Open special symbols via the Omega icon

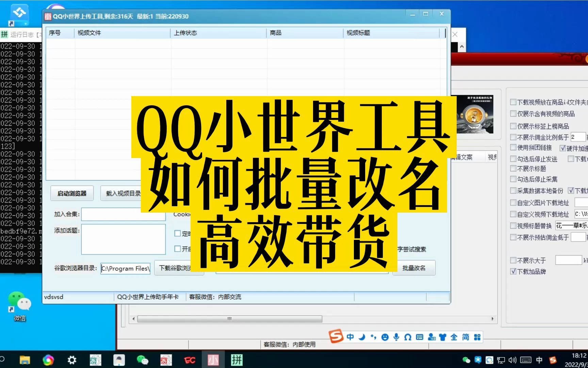pos(408,337)
